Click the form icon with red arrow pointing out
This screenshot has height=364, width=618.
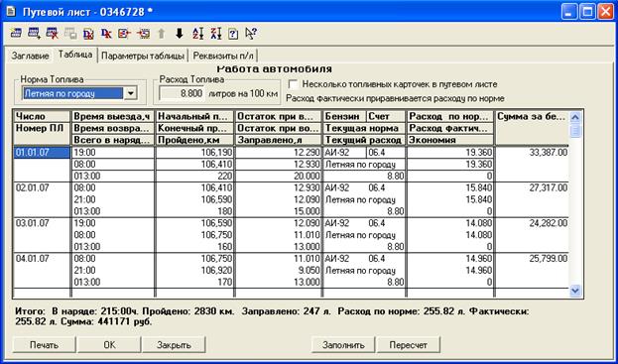tap(124, 34)
